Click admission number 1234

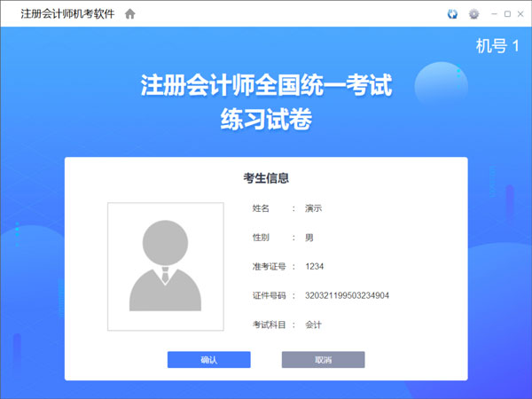(314, 266)
